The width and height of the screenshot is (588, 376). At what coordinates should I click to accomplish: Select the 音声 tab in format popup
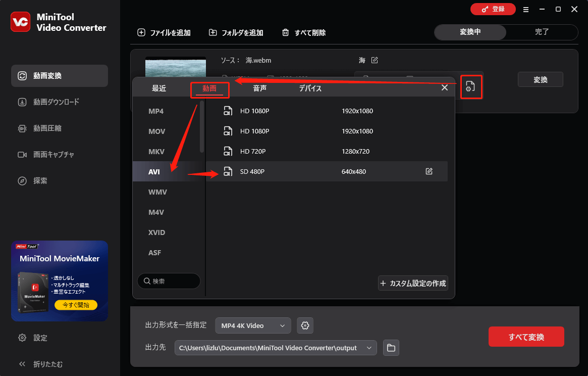pos(259,88)
